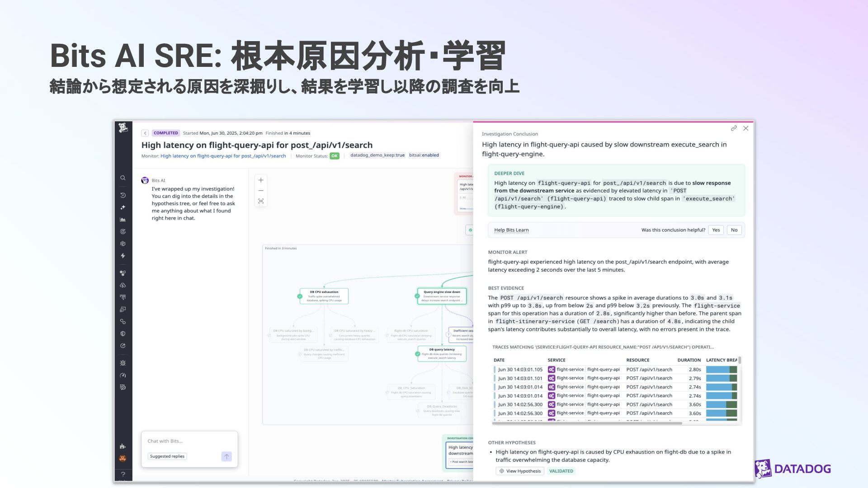The width and height of the screenshot is (868, 488).
Task: Zoom in on the hypothesis tree
Action: pyautogui.click(x=261, y=180)
